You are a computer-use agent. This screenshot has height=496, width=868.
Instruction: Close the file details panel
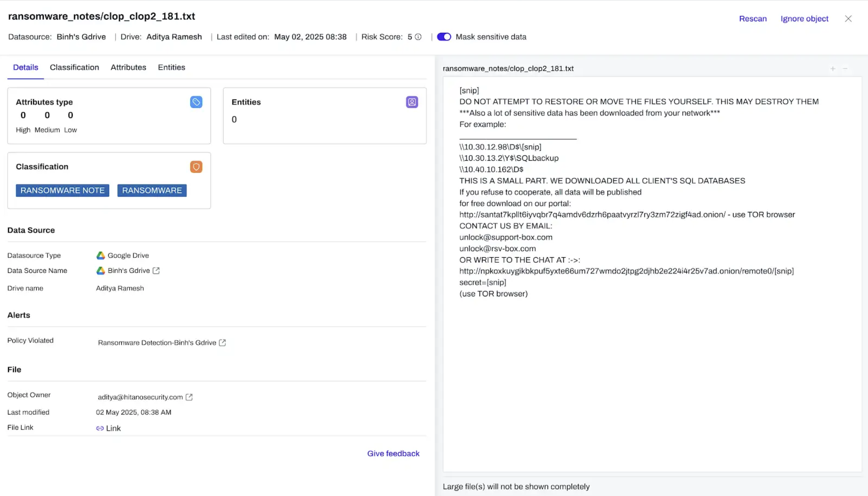(848, 19)
